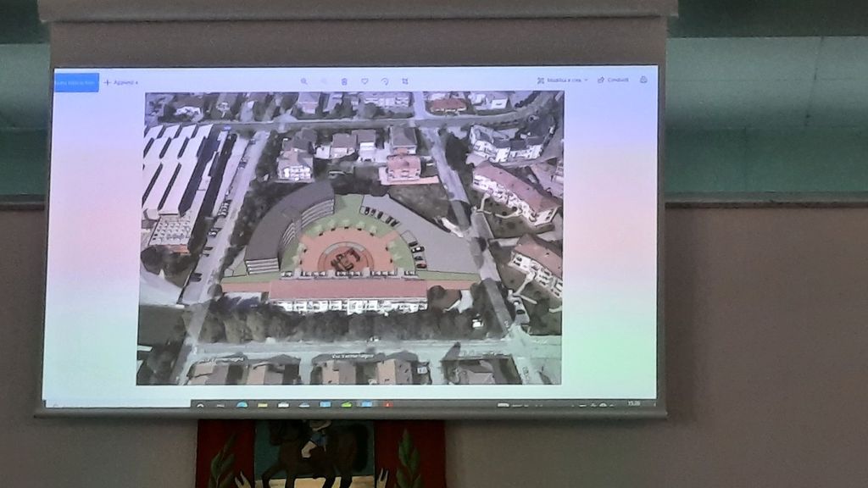Click the red icon in the taskbar
Viewport: 868px width, 488px height.
click(x=388, y=404)
